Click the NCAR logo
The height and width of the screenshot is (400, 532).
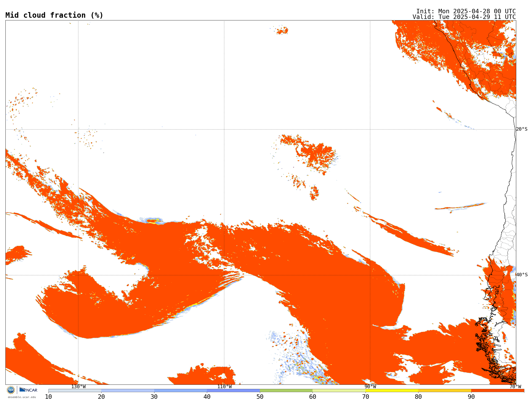[x=28, y=390]
